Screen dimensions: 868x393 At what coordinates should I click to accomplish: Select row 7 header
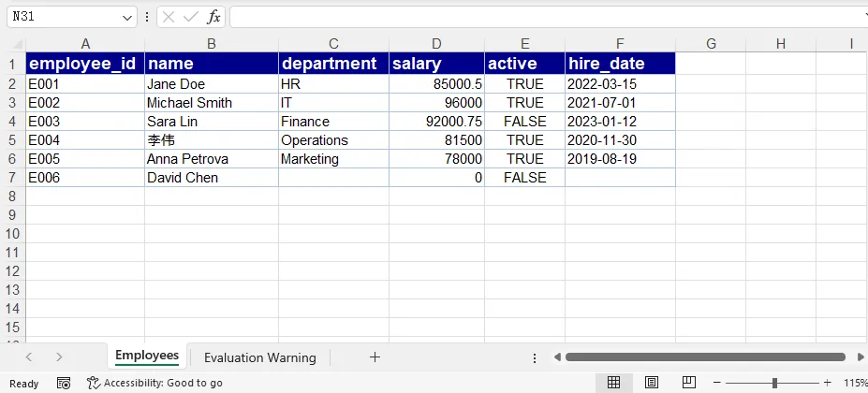pos(13,178)
